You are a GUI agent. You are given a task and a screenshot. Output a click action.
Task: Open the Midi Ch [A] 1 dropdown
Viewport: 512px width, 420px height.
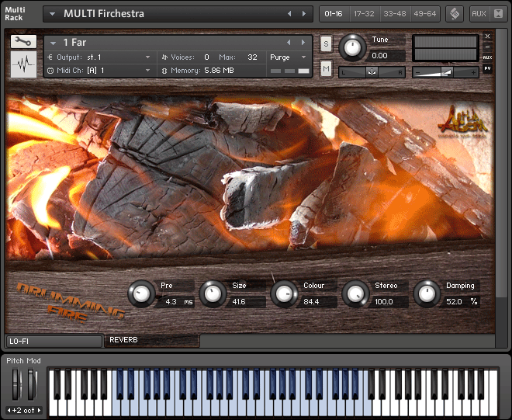[99, 71]
